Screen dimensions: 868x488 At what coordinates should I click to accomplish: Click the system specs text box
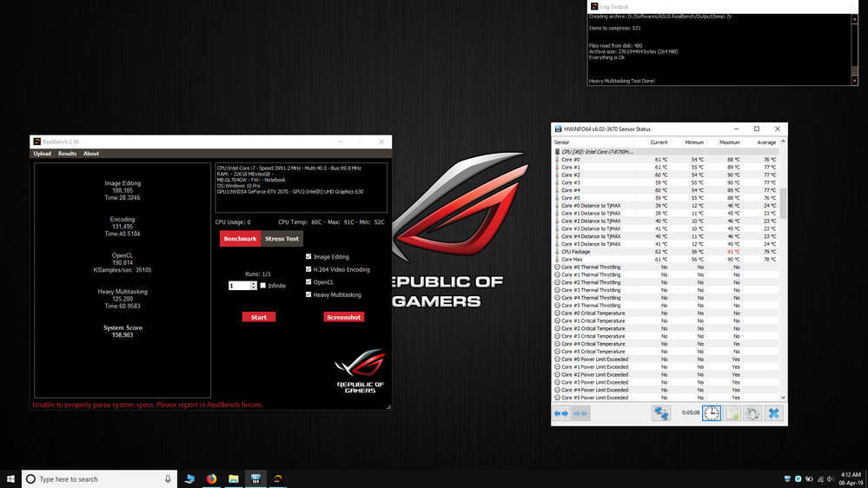coord(301,188)
